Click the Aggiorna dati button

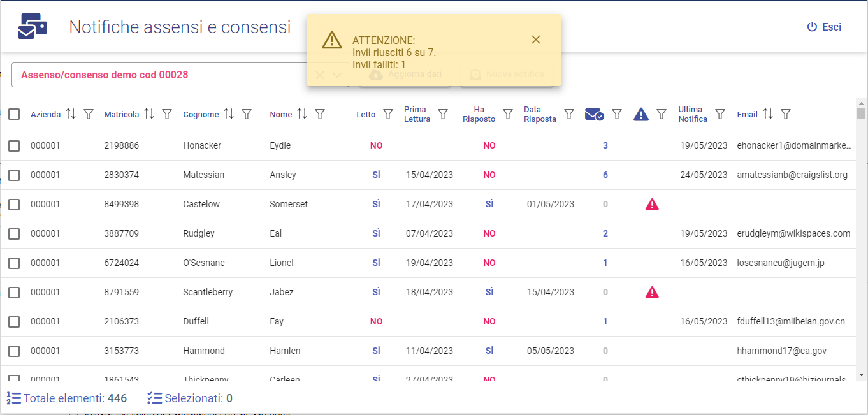click(405, 75)
